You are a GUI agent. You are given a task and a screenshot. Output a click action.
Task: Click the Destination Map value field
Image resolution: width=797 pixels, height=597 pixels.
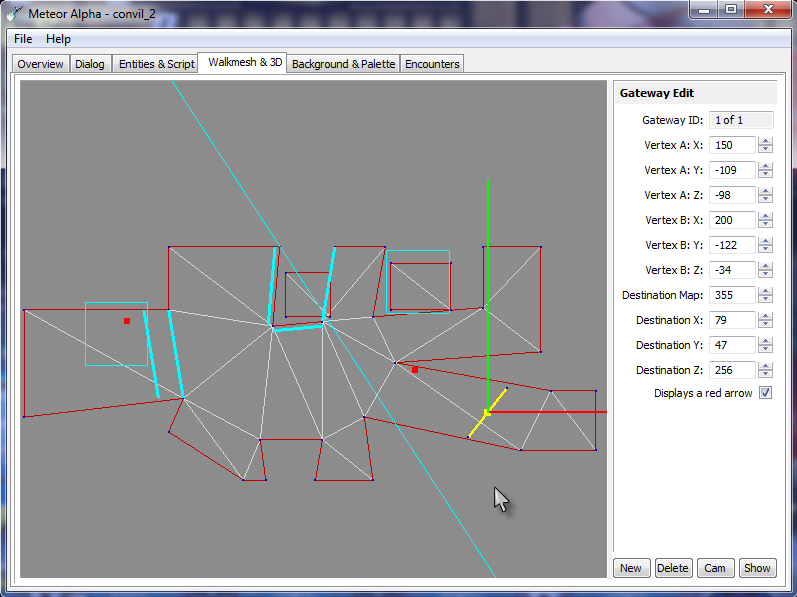pos(732,295)
